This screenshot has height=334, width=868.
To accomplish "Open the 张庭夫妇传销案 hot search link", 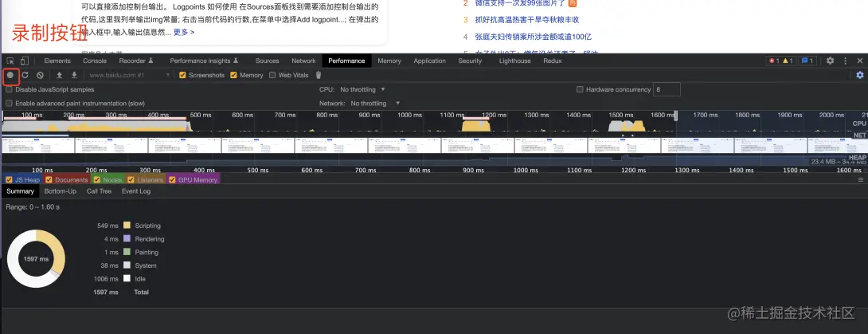I will click(533, 37).
